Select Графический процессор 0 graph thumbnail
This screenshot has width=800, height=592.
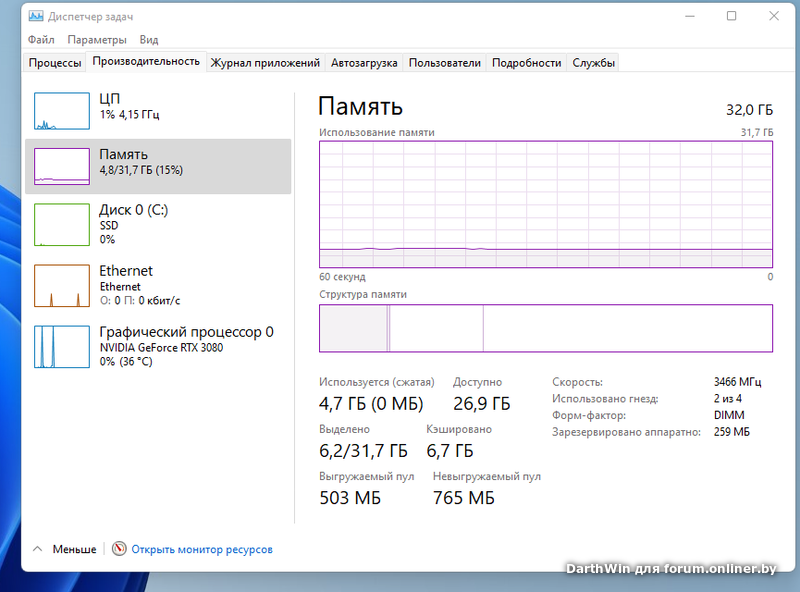(62, 347)
